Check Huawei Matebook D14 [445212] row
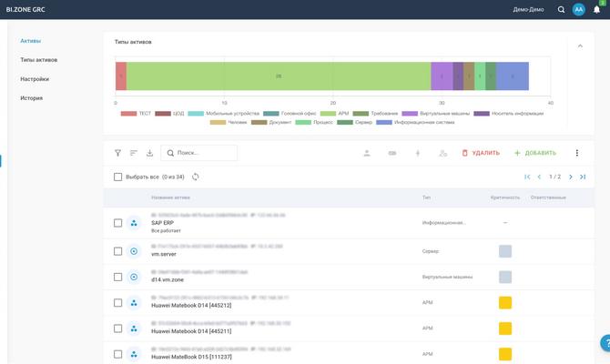This screenshot has width=610, height=364. click(x=117, y=302)
